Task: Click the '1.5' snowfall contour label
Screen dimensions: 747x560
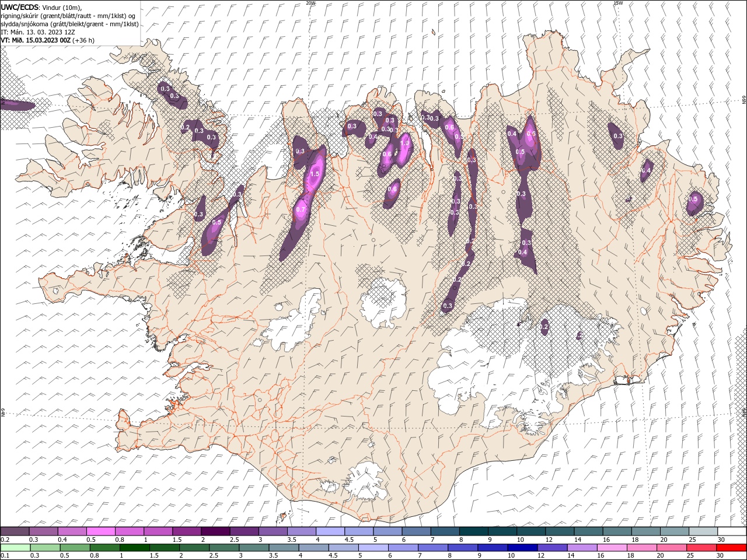Action: click(x=315, y=174)
